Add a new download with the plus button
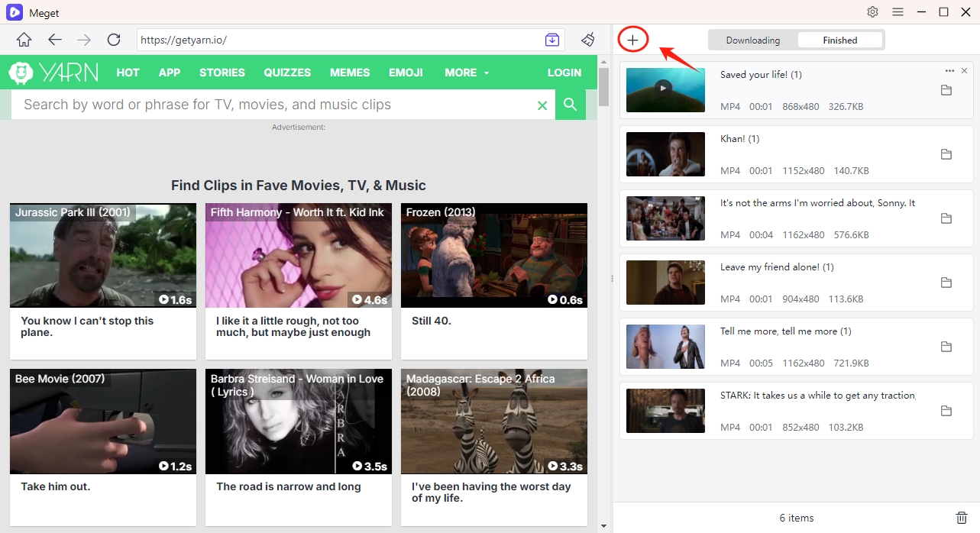Image resolution: width=980 pixels, height=533 pixels. point(633,40)
